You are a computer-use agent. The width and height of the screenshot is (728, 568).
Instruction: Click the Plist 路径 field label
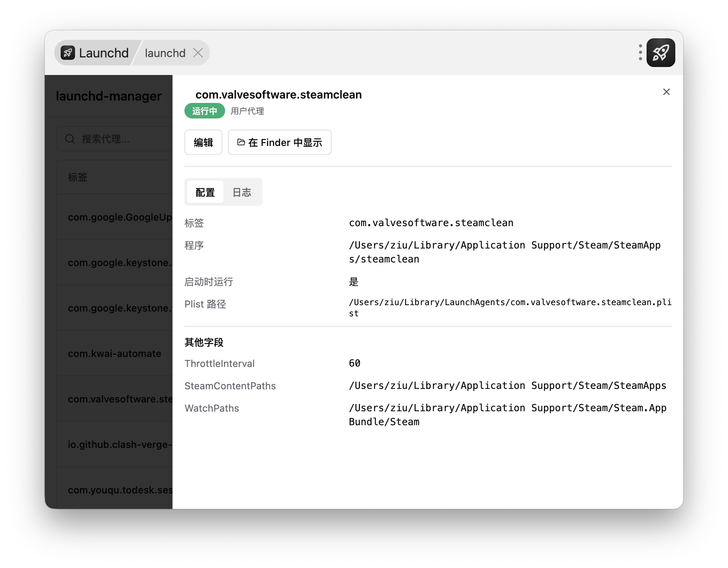pyautogui.click(x=205, y=304)
